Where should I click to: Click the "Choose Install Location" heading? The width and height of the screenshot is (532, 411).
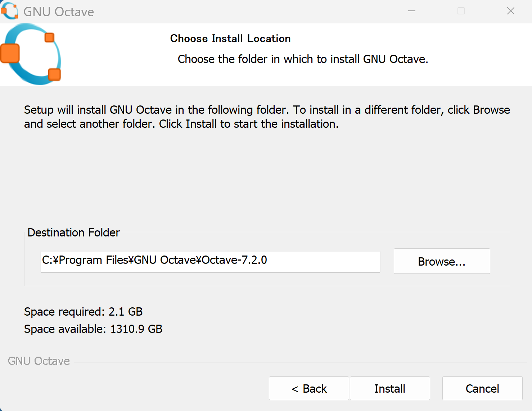point(230,39)
